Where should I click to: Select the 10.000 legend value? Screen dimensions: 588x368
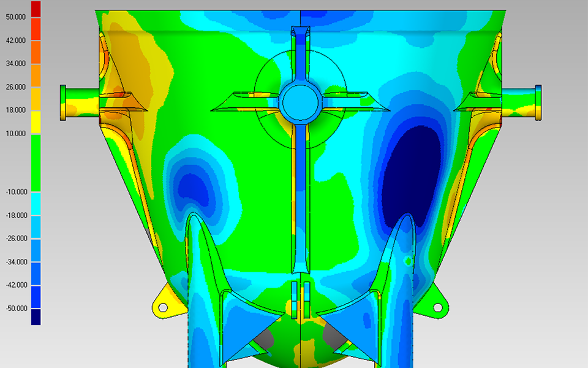tap(16, 133)
